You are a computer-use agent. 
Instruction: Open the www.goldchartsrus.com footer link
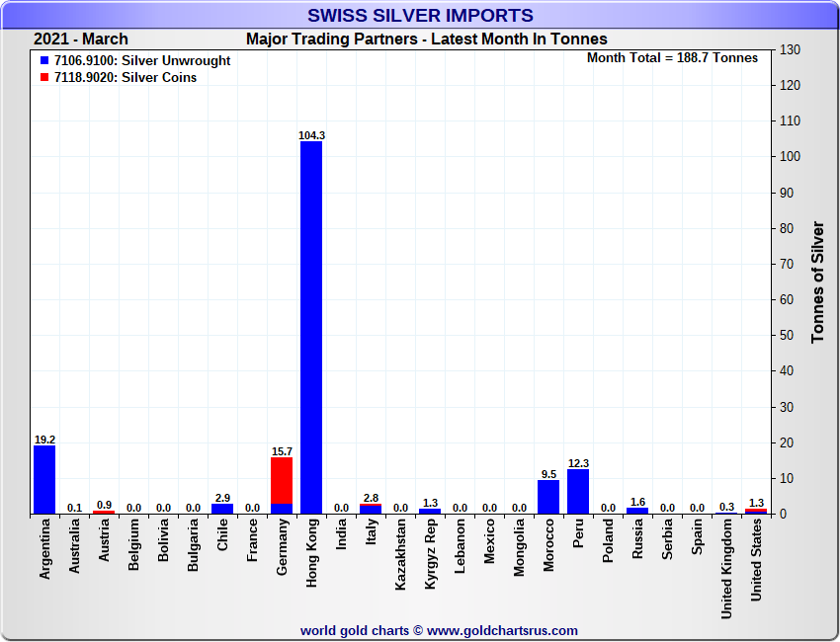502,630
